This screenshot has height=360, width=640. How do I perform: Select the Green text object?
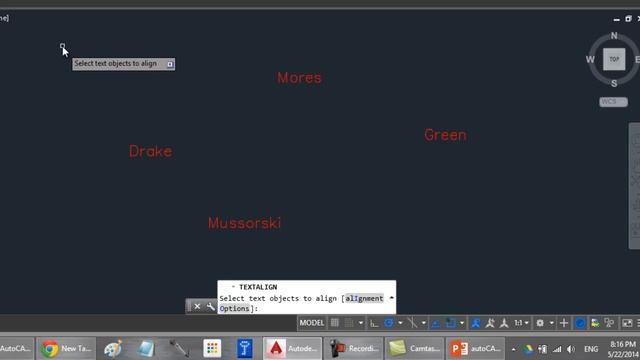click(x=445, y=135)
